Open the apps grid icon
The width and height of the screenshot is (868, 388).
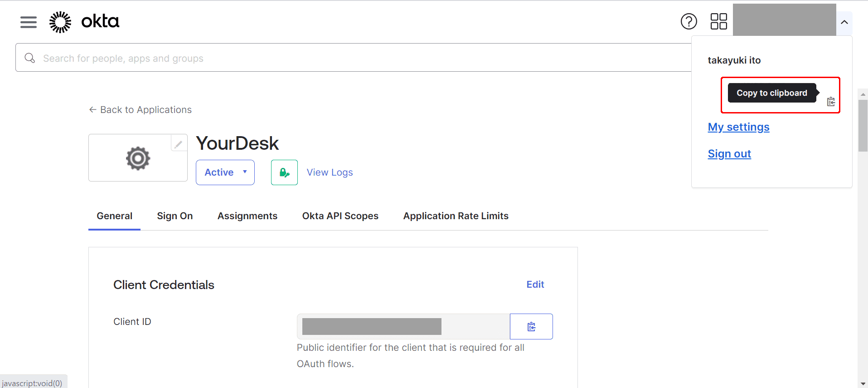click(x=718, y=21)
